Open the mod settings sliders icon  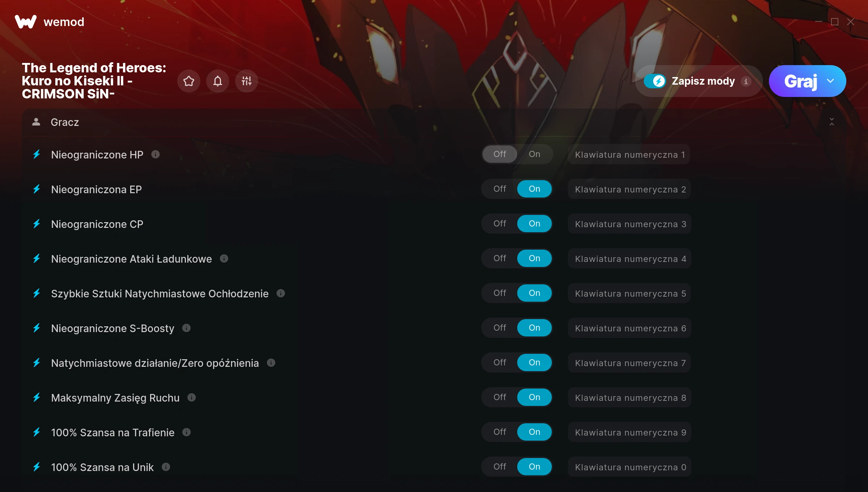pos(247,81)
